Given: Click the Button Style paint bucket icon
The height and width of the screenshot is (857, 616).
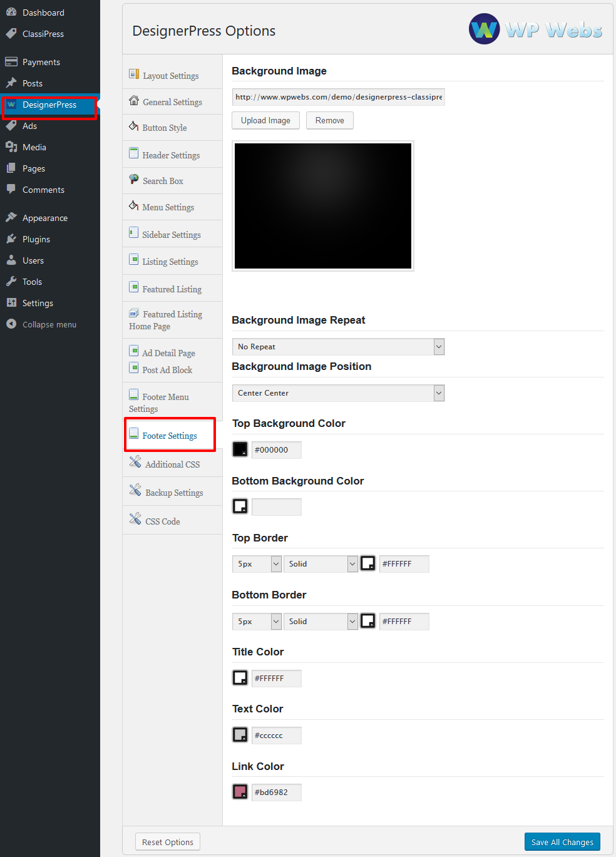Looking at the screenshot, I should click(134, 126).
